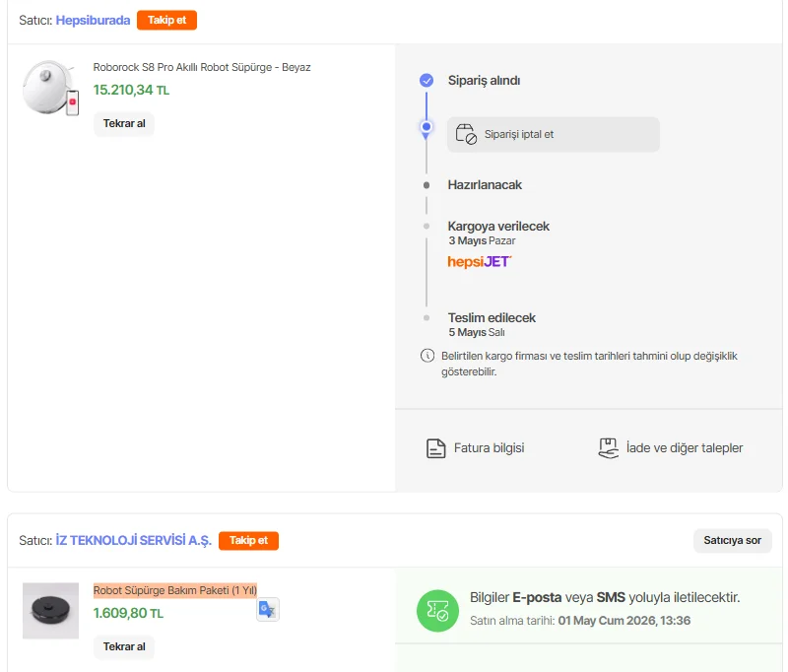Click the Kargoya verilecek timeline dot
Screen dimensions: 788x672
[x=427, y=227]
